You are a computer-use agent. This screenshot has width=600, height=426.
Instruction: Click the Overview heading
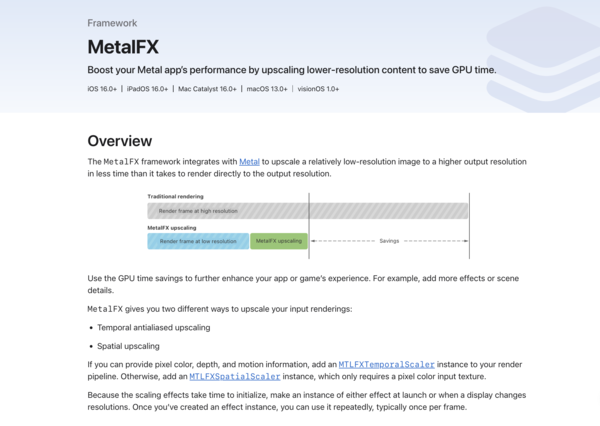(x=120, y=141)
